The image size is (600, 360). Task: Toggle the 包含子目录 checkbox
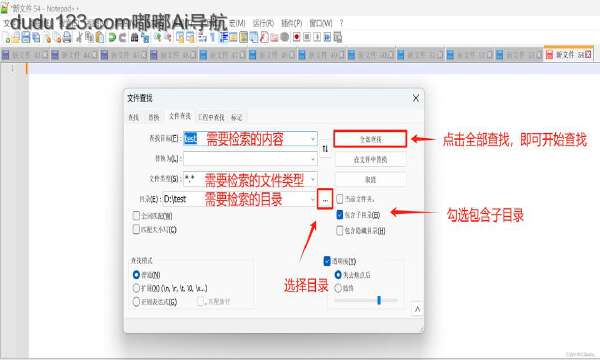click(x=339, y=215)
